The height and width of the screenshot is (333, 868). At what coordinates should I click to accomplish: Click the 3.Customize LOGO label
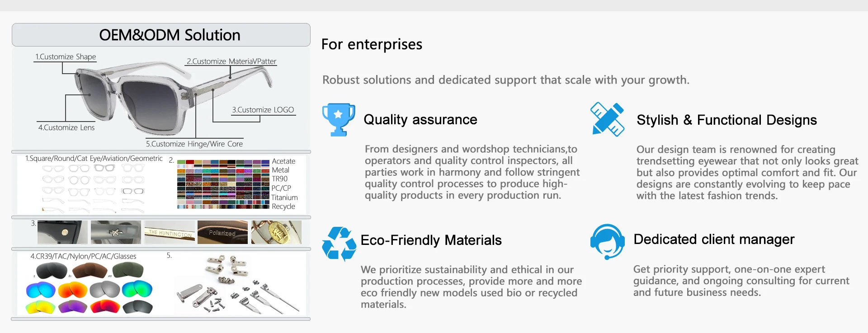pyautogui.click(x=263, y=110)
